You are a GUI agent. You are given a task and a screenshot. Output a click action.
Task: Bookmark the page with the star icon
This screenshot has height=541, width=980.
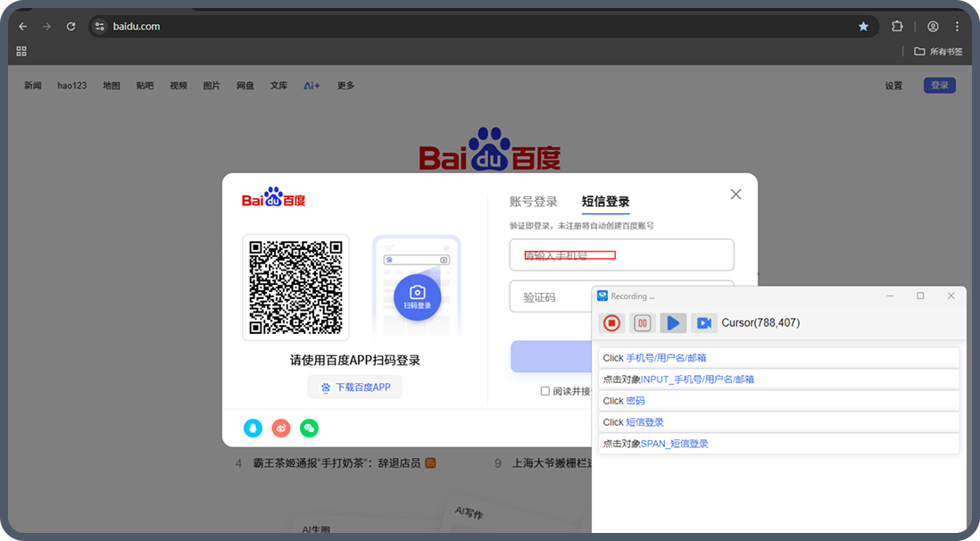click(x=863, y=27)
